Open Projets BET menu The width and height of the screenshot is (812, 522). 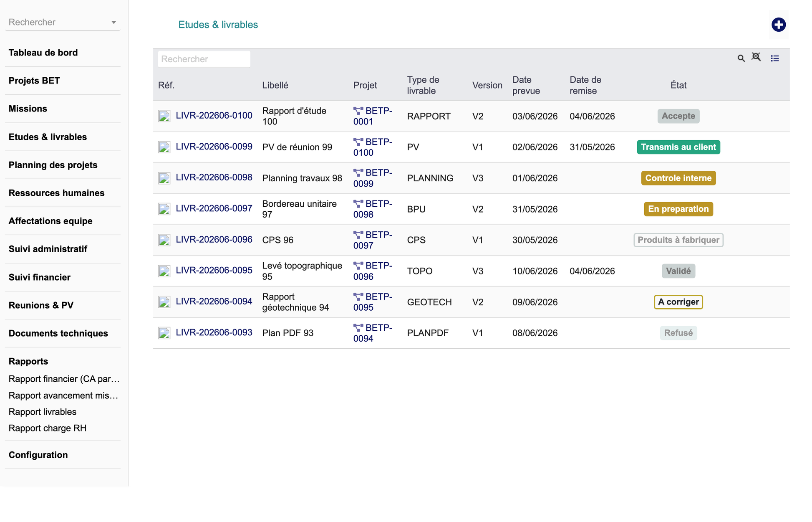click(x=34, y=81)
